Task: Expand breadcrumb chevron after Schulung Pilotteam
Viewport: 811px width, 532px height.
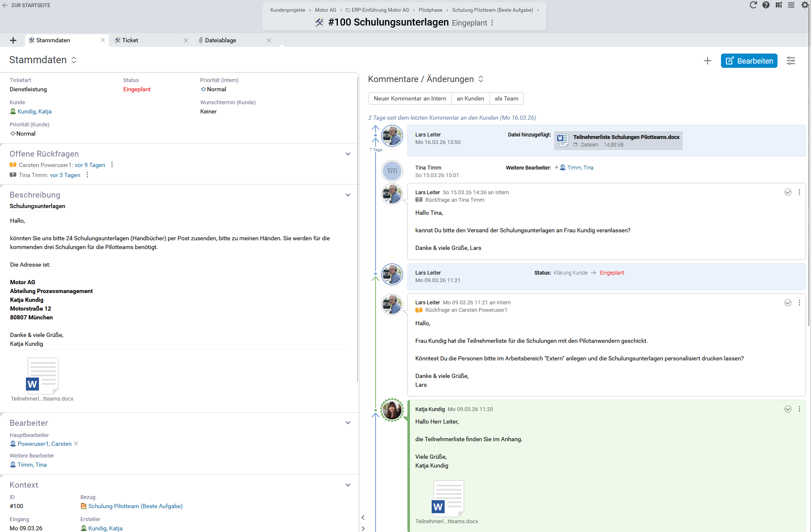Action: tap(538, 10)
